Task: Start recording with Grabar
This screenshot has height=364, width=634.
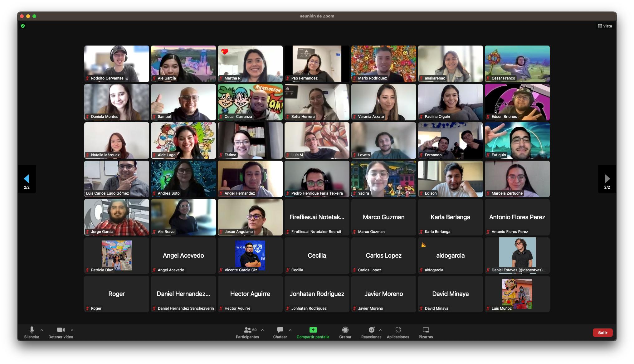Action: pos(345,332)
